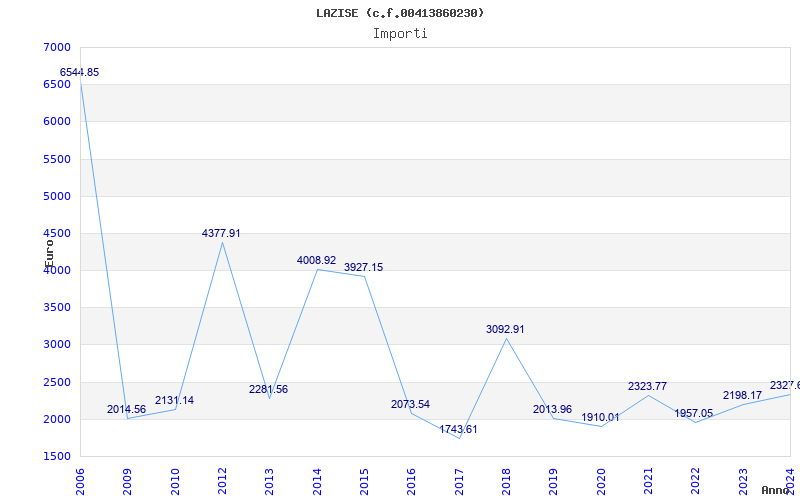Click the 4377.91 data point label
Viewport: 800px width, 500px height.
[x=221, y=234]
